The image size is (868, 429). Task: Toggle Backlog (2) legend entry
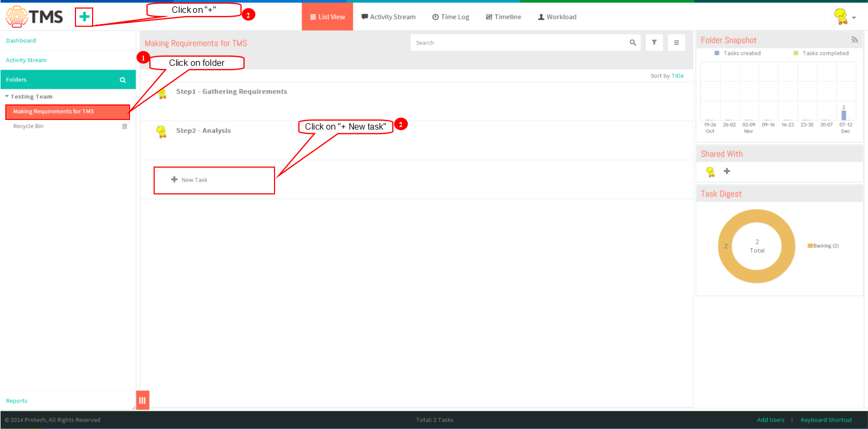coord(823,246)
